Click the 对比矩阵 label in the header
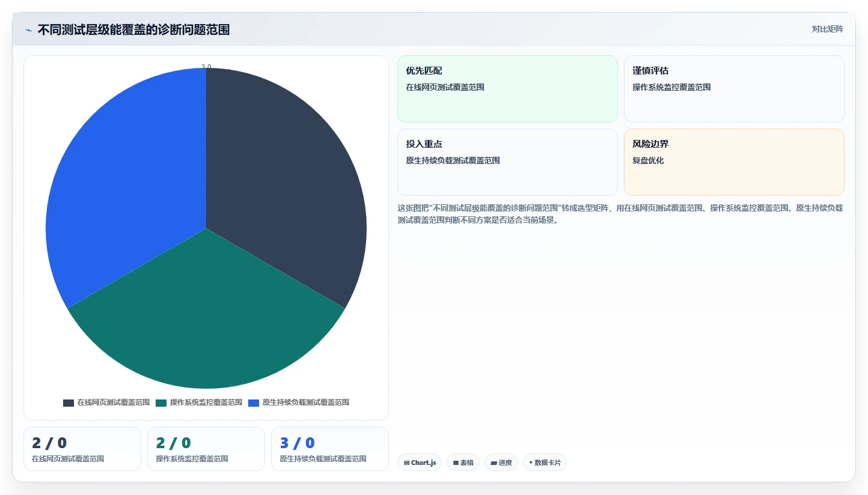Image resolution: width=868 pixels, height=495 pixels. pos(827,29)
